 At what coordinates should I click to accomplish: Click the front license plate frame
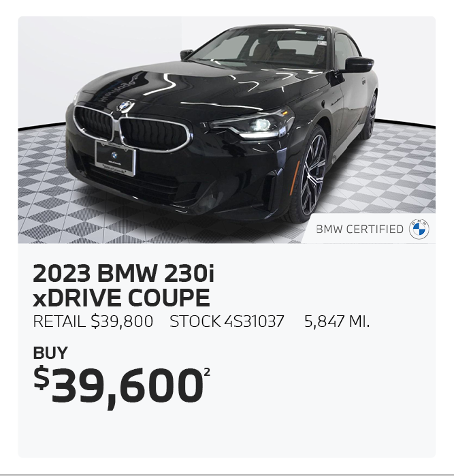click(115, 159)
